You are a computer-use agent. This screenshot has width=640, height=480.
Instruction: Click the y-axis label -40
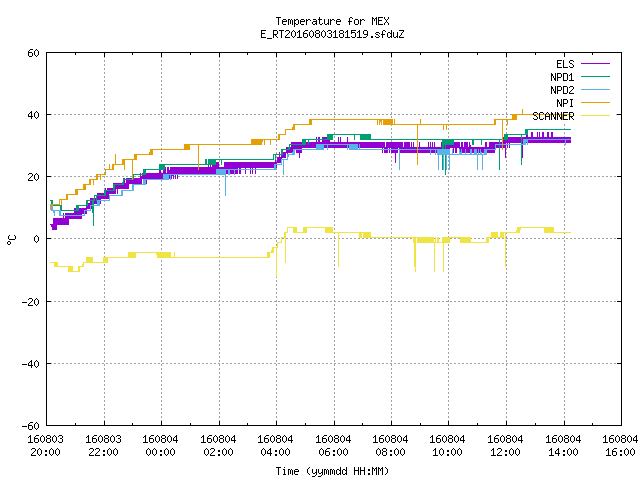(x=31, y=364)
